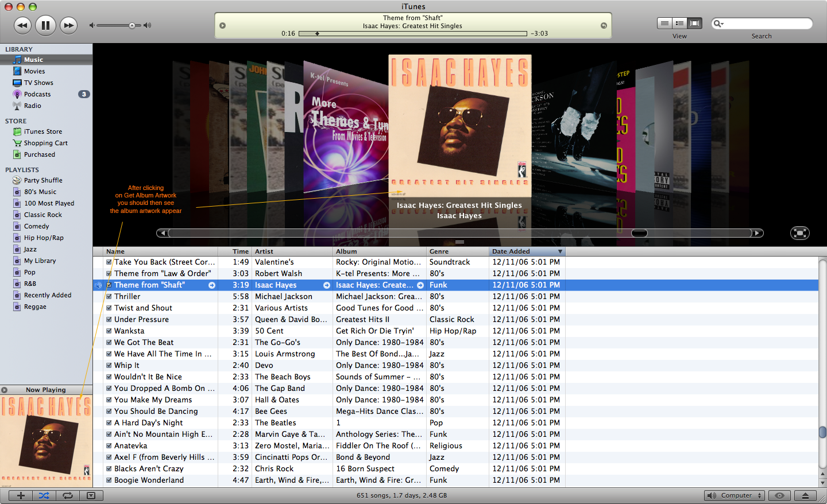Uncheck Under Pressure checkbox
This screenshot has width=827, height=504.
tap(109, 319)
